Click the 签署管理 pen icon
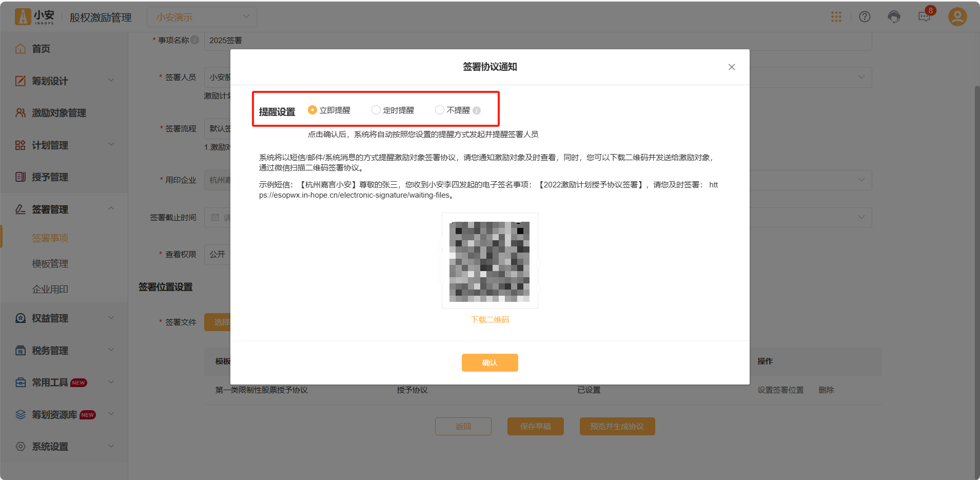The image size is (980, 480). click(x=21, y=209)
